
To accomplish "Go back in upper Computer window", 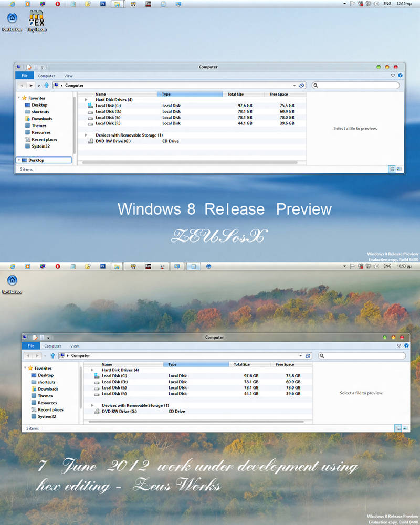I will (22, 86).
